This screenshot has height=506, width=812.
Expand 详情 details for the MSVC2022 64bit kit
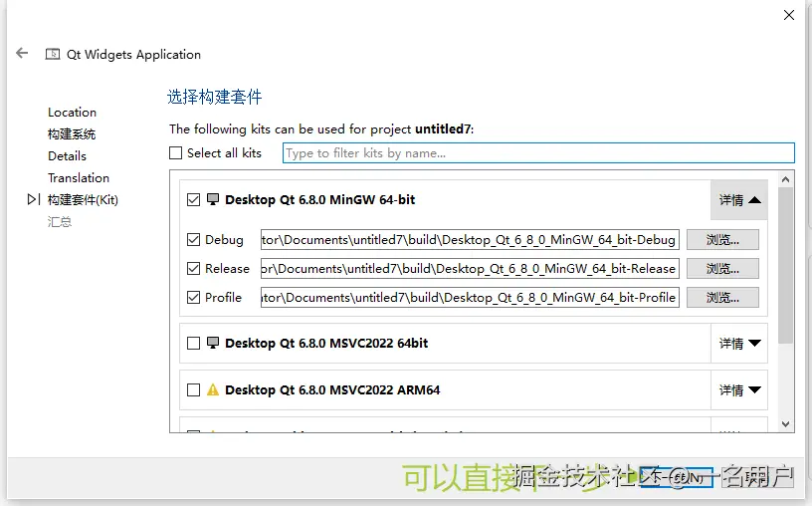pyautogui.click(x=739, y=344)
